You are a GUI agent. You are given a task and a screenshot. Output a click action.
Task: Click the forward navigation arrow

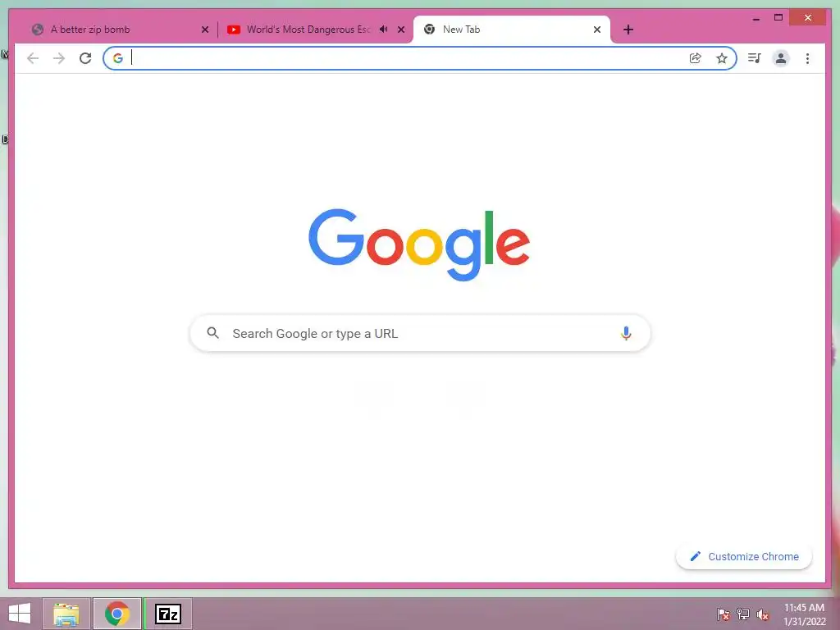coord(59,58)
